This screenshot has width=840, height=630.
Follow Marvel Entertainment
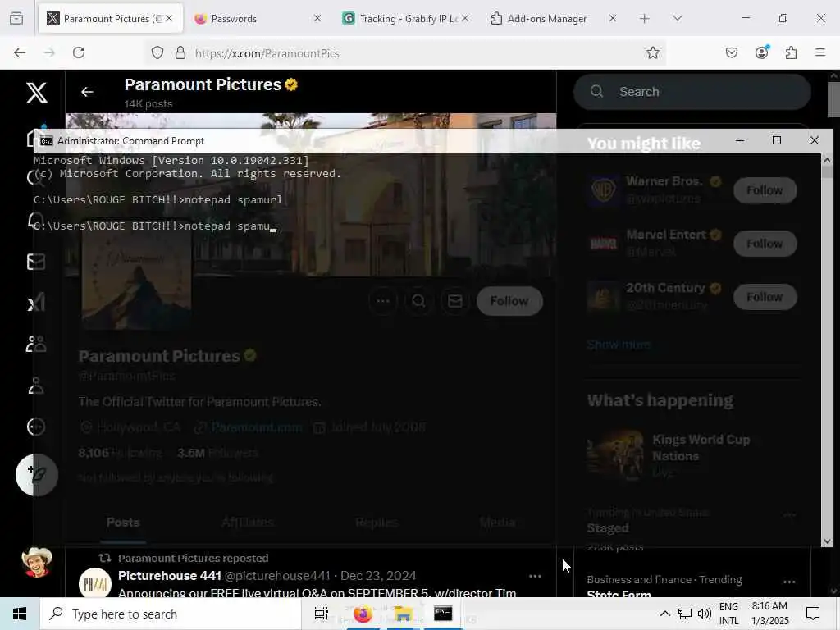[x=765, y=244]
